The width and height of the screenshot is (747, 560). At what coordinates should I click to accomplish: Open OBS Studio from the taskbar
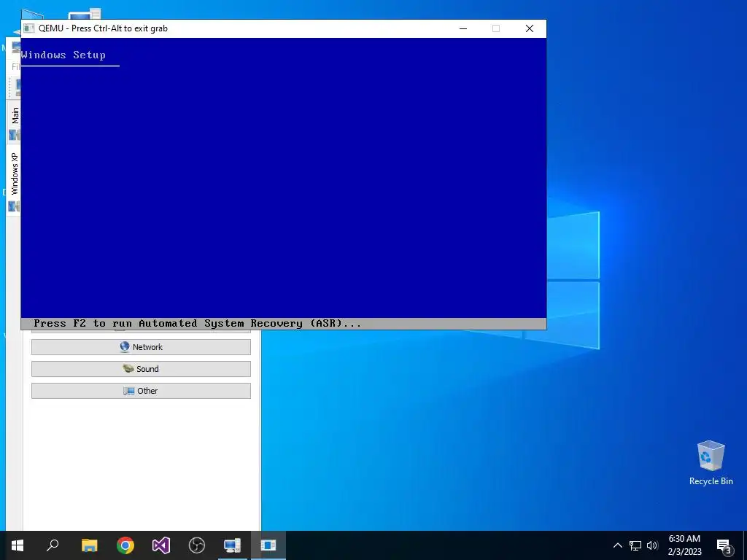pyautogui.click(x=197, y=545)
